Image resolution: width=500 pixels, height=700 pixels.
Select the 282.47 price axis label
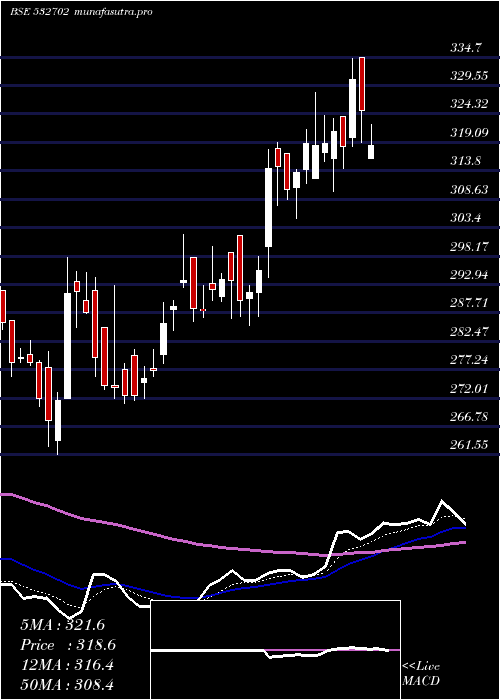click(469, 332)
